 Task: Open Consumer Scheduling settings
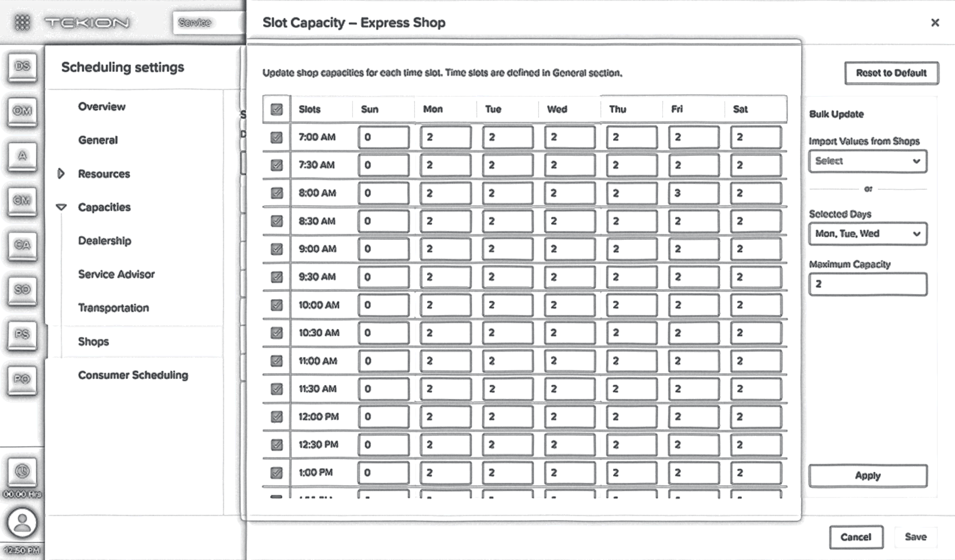pos(133,375)
